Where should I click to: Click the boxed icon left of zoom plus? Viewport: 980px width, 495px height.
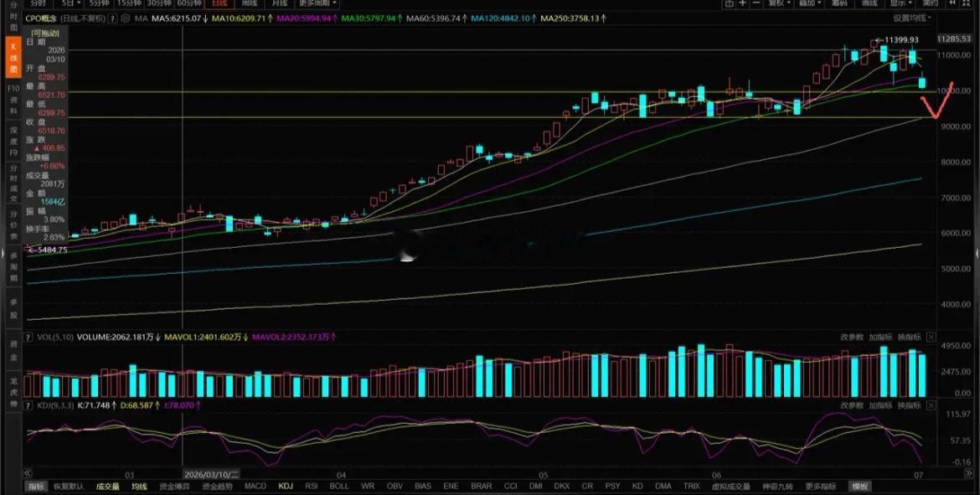click(x=730, y=3)
